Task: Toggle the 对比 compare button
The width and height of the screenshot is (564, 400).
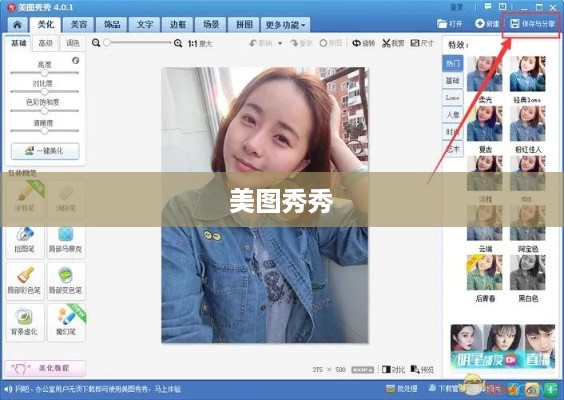Action: pos(394,369)
